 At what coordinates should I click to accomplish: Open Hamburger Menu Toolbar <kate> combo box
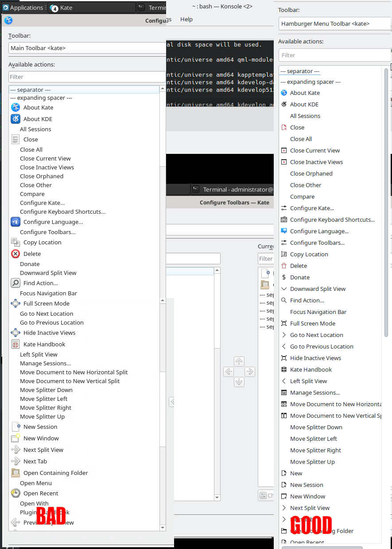tap(335, 24)
